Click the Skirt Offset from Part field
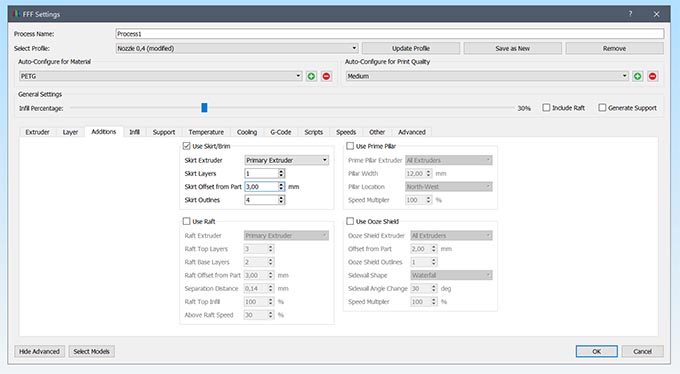This screenshot has width=680, height=374. 261,187
